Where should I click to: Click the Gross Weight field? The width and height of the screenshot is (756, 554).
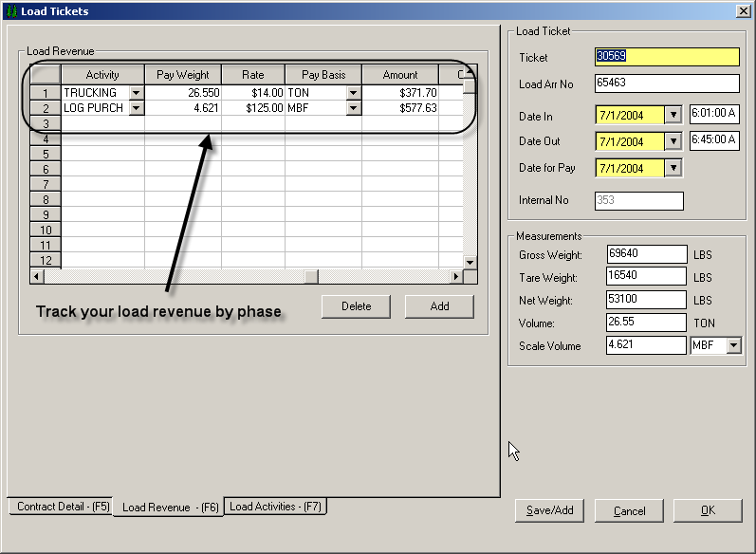click(x=646, y=253)
